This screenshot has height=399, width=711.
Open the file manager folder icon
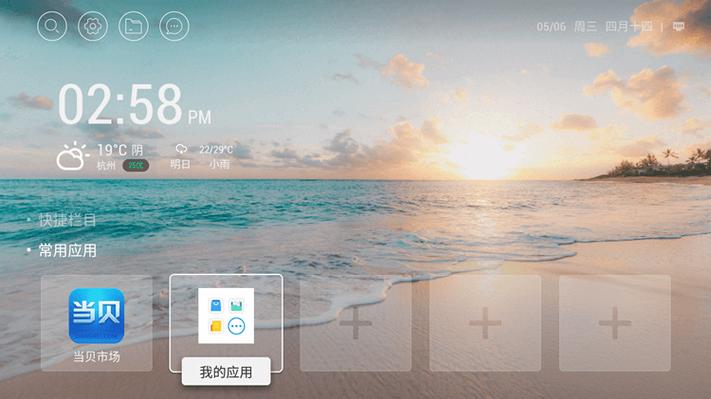click(134, 26)
